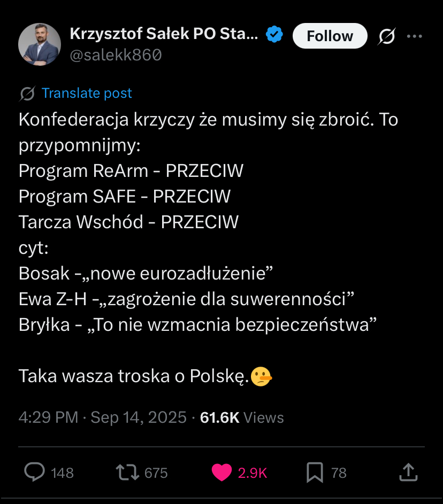Click Translate post
443x504 pixels.
87,93
